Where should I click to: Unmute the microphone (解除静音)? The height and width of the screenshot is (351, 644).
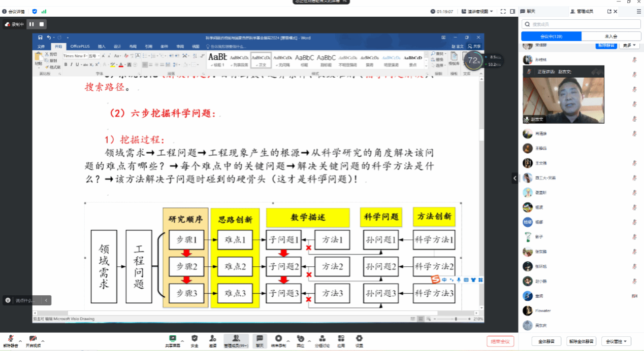(x=10, y=340)
